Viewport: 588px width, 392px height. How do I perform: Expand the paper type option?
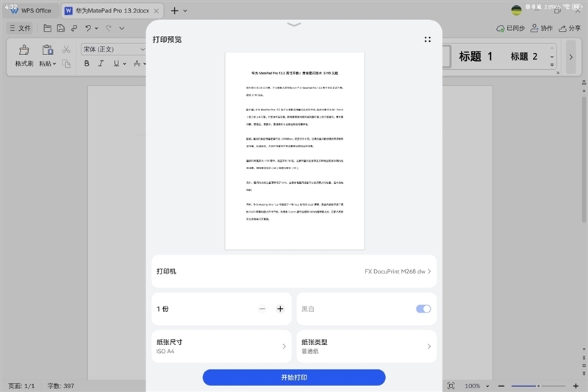(x=366, y=346)
